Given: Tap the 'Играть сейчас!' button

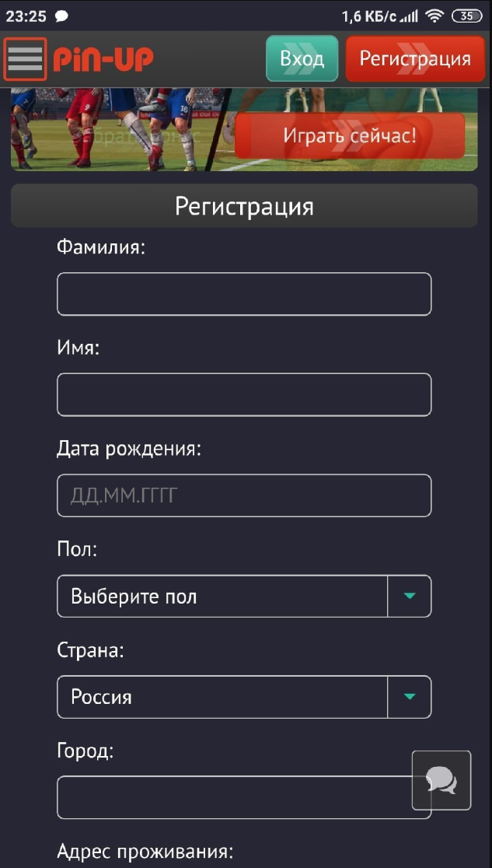Looking at the screenshot, I should (350, 135).
